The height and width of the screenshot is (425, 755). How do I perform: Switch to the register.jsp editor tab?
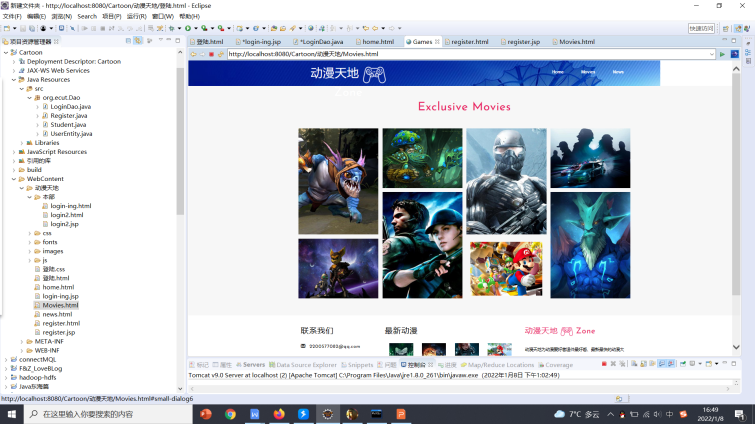coord(520,42)
